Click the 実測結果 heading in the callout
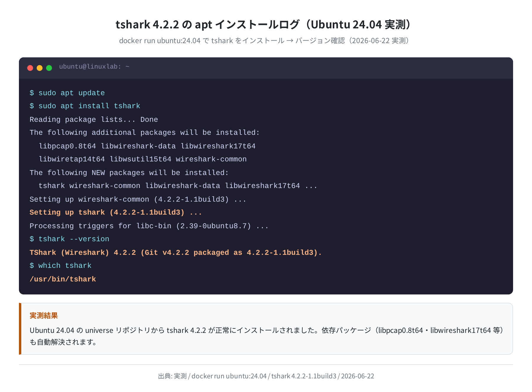Image resolution: width=532 pixels, height=392 pixels. 44,315
